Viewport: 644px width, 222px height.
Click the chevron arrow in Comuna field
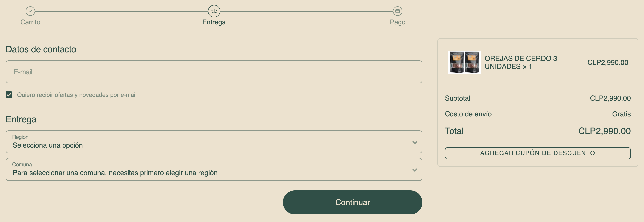coord(415,170)
